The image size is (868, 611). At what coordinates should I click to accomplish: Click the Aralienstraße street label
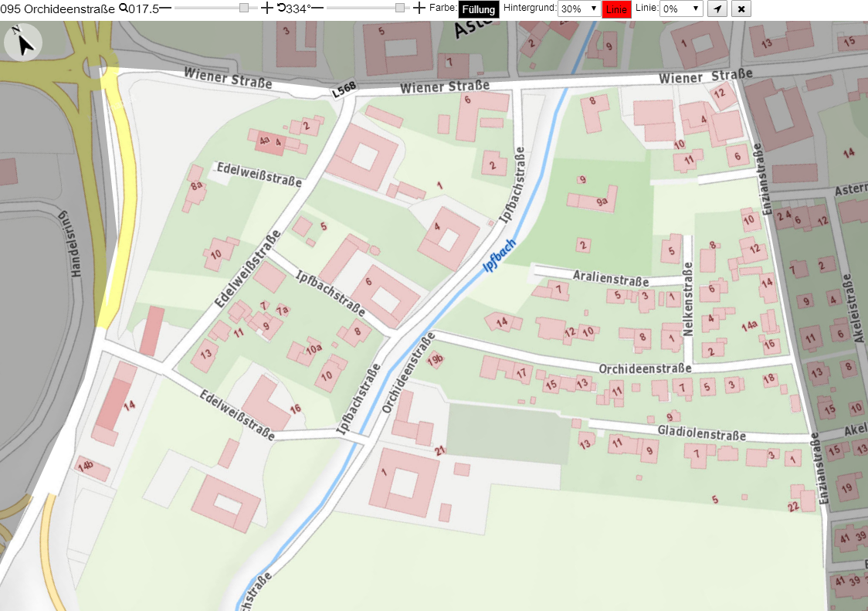click(x=611, y=277)
